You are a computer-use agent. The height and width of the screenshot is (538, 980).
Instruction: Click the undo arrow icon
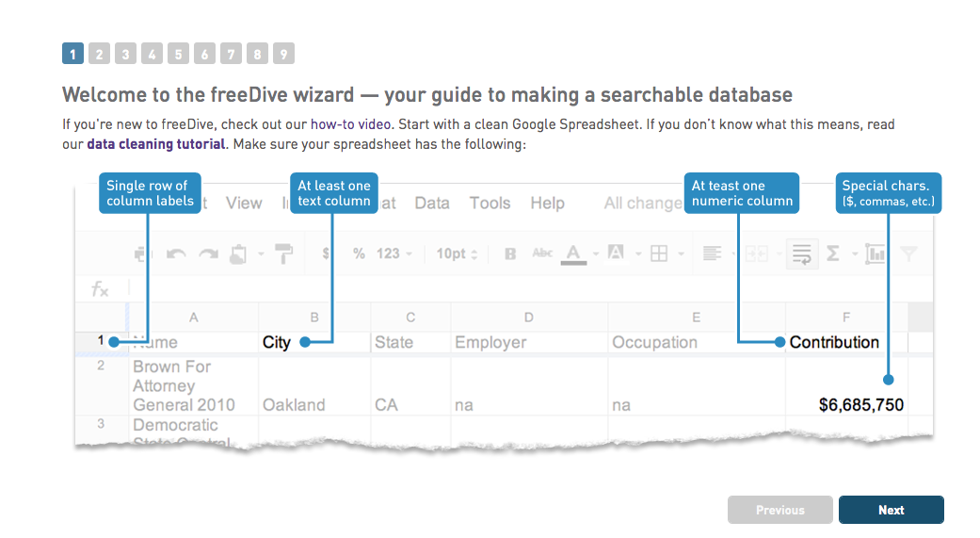pyautogui.click(x=175, y=253)
